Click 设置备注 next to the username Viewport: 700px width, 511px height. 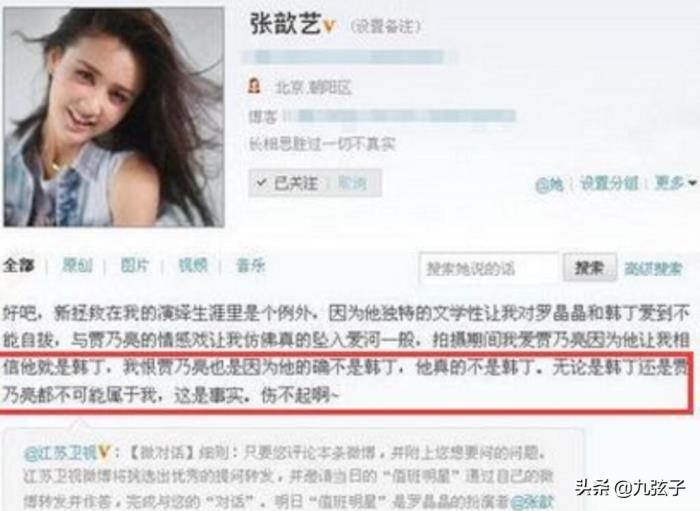(x=386, y=26)
